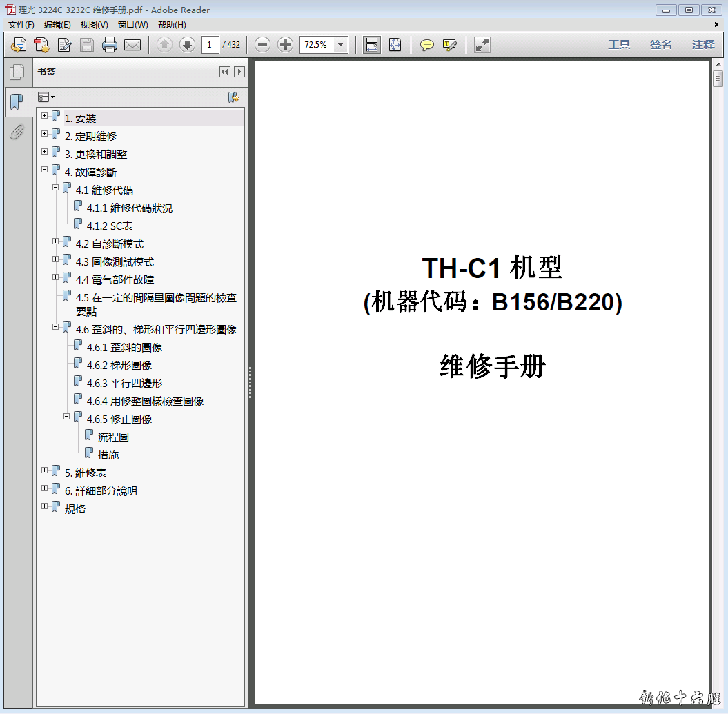This screenshot has width=728, height=714.
Task: Open the 帮助(H) menu
Action: coord(172,25)
